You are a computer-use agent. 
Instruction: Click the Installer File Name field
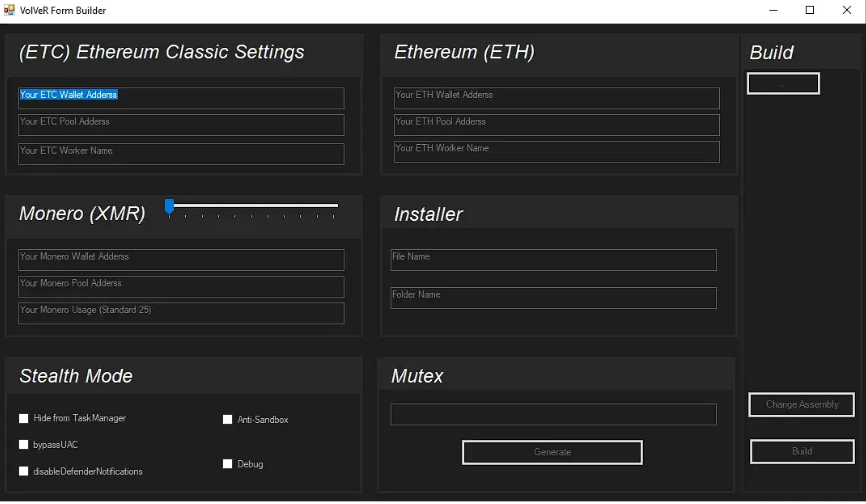(x=553, y=259)
